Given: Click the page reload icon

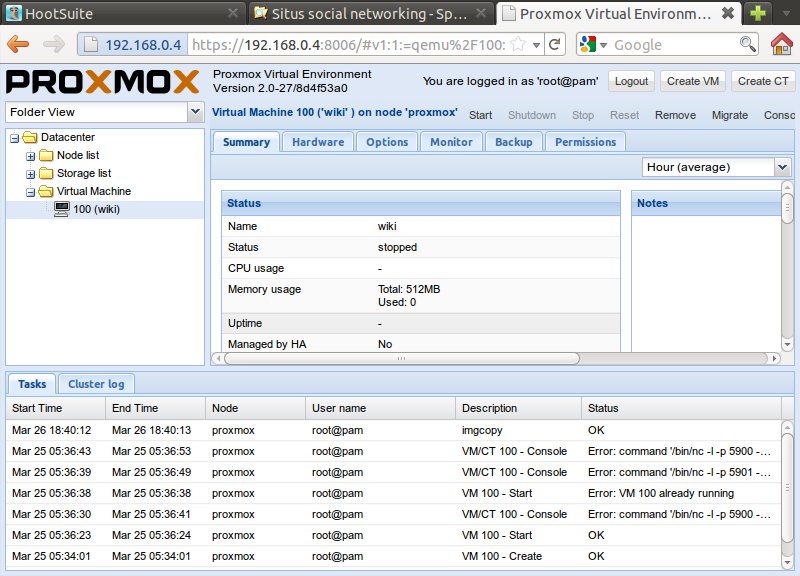Looking at the screenshot, I should [x=554, y=45].
